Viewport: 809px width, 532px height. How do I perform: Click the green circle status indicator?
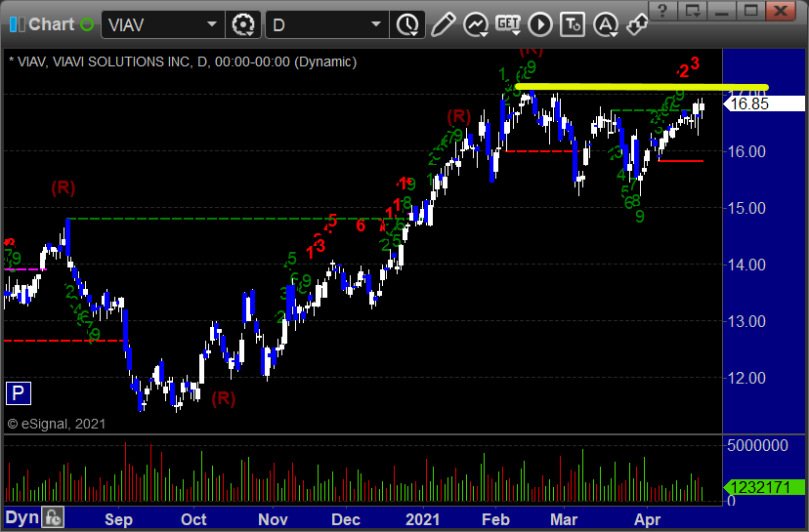tap(87, 24)
